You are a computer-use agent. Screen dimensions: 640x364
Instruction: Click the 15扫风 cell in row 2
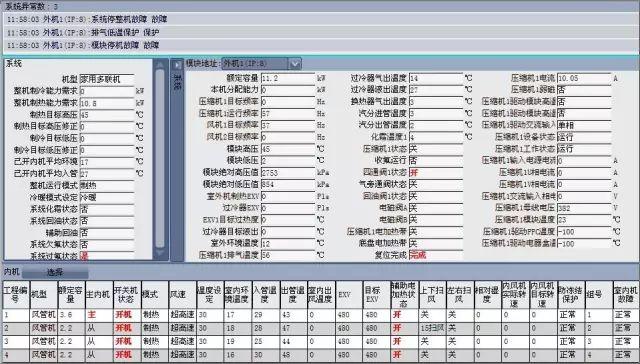(431, 328)
